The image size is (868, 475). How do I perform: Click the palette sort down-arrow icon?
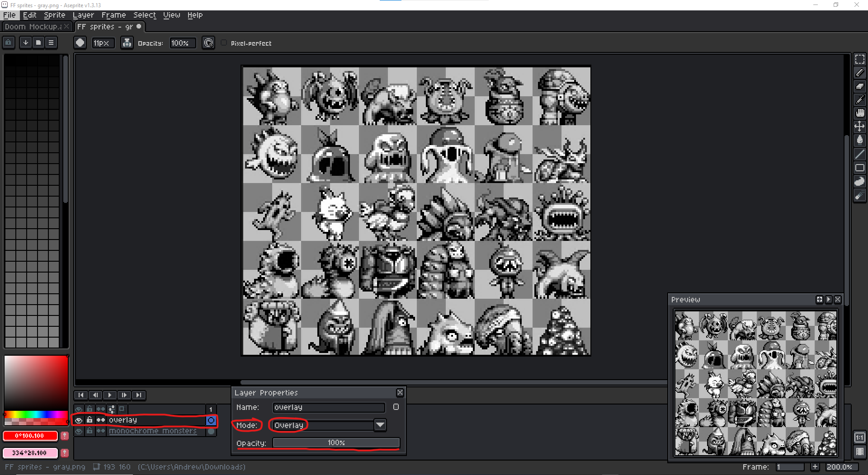point(26,43)
